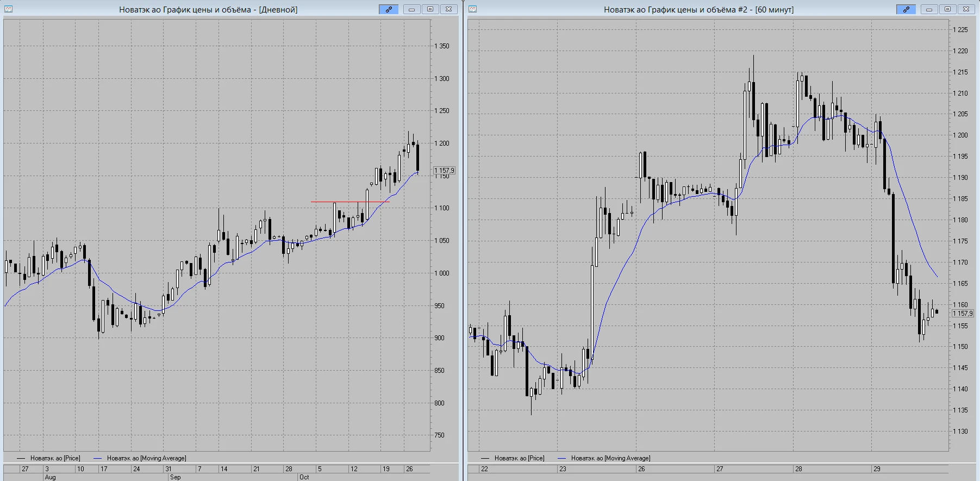
Task: Click the current price tag '1 157,9' on the 60-minute chart axis
Action: tap(963, 314)
